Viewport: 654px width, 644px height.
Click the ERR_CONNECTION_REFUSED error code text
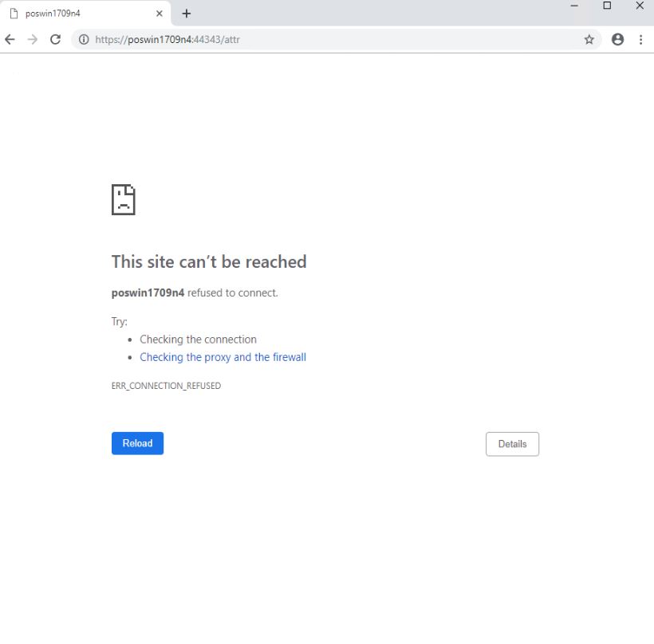pyautogui.click(x=166, y=386)
